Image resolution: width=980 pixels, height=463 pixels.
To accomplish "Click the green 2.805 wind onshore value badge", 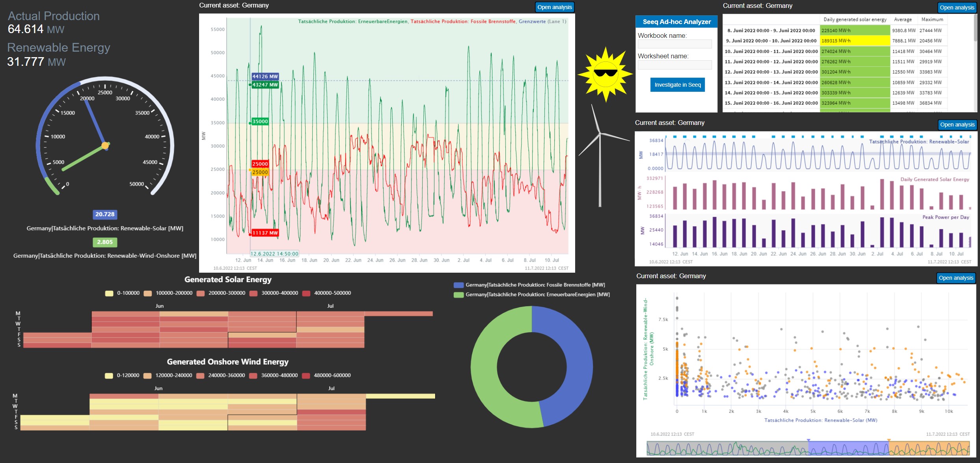I will 105,242.
